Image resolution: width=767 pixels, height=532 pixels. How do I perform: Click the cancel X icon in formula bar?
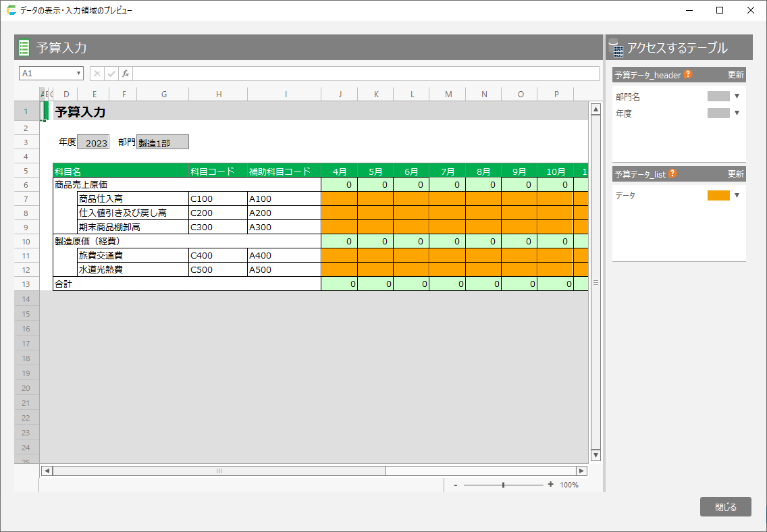[97, 74]
